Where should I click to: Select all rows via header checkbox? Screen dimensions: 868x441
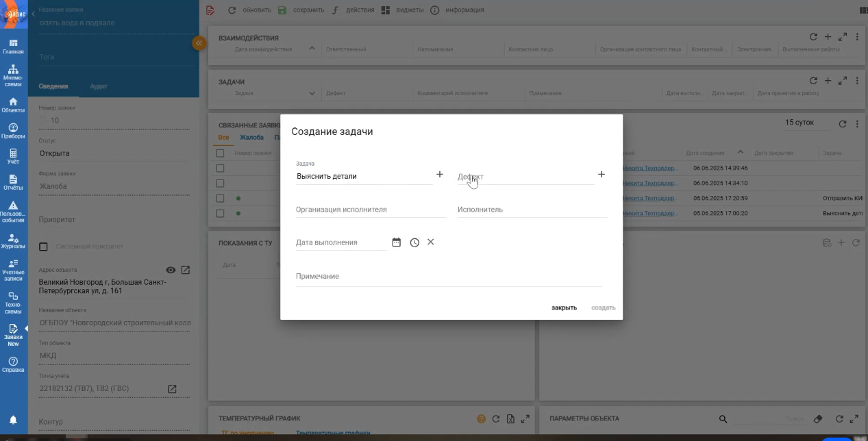point(221,153)
